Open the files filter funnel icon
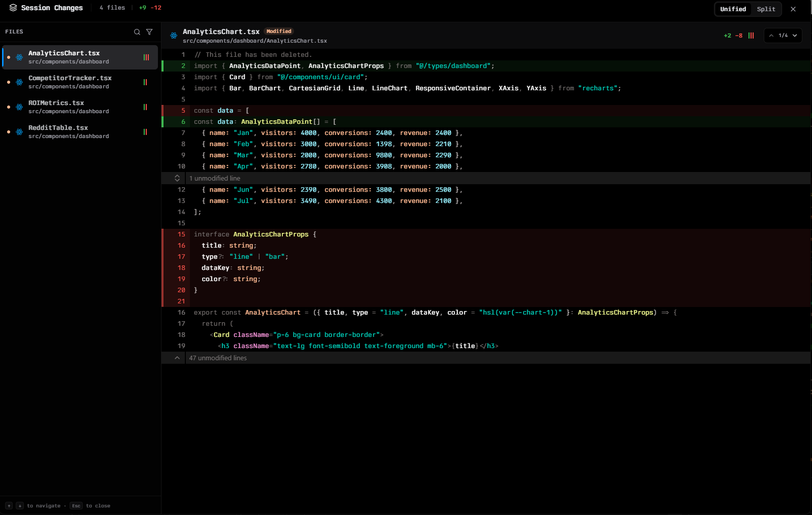Viewport: 812px width, 515px height. point(149,32)
